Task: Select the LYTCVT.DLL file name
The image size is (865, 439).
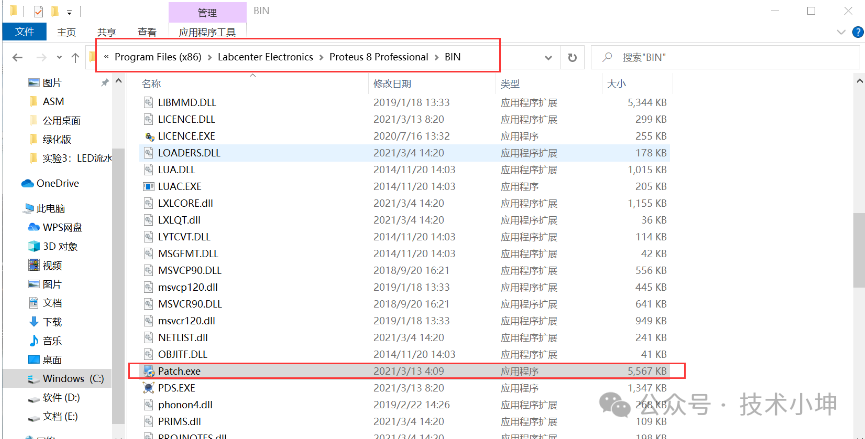Action: tap(184, 237)
